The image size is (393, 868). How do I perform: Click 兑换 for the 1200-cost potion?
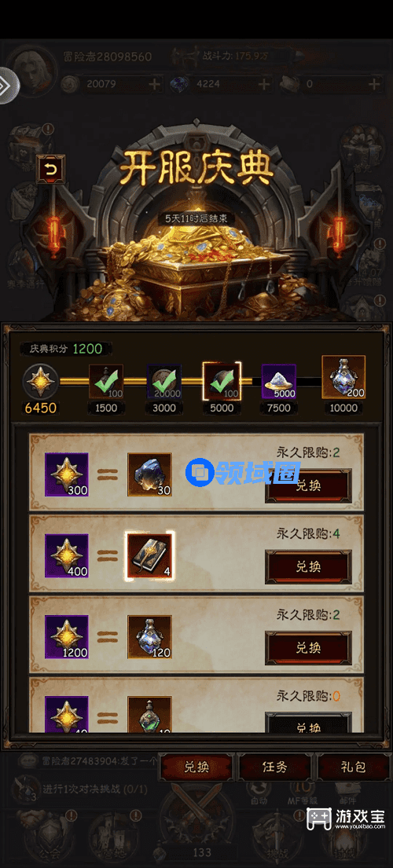pyautogui.click(x=308, y=648)
